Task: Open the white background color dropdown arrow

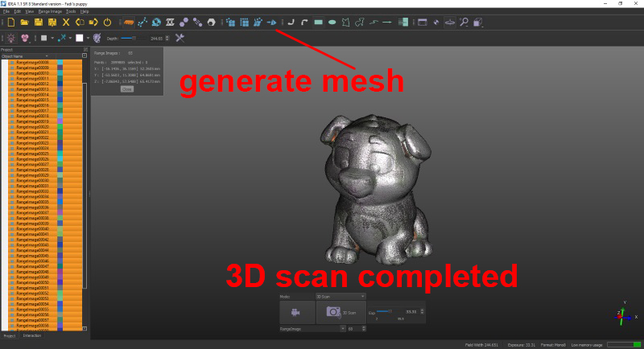Action: (x=88, y=38)
